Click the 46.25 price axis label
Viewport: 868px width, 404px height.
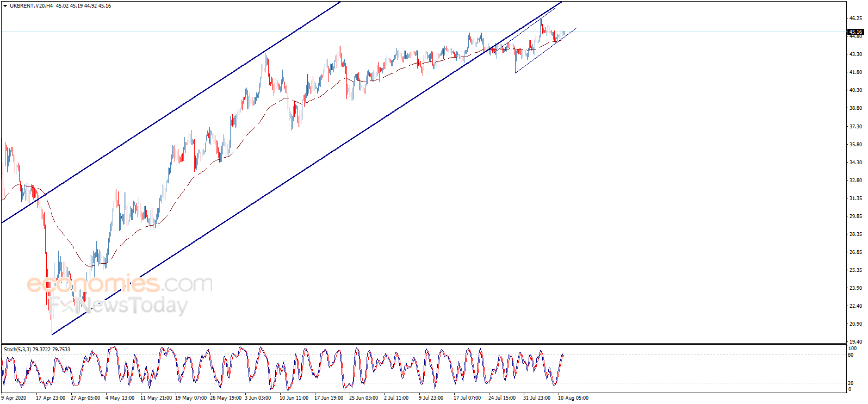[x=855, y=18]
